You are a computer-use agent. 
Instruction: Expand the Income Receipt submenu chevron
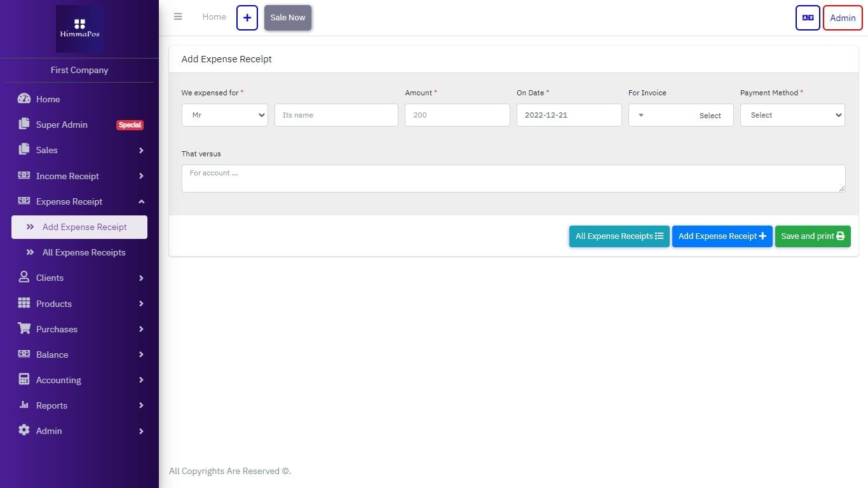pos(141,176)
